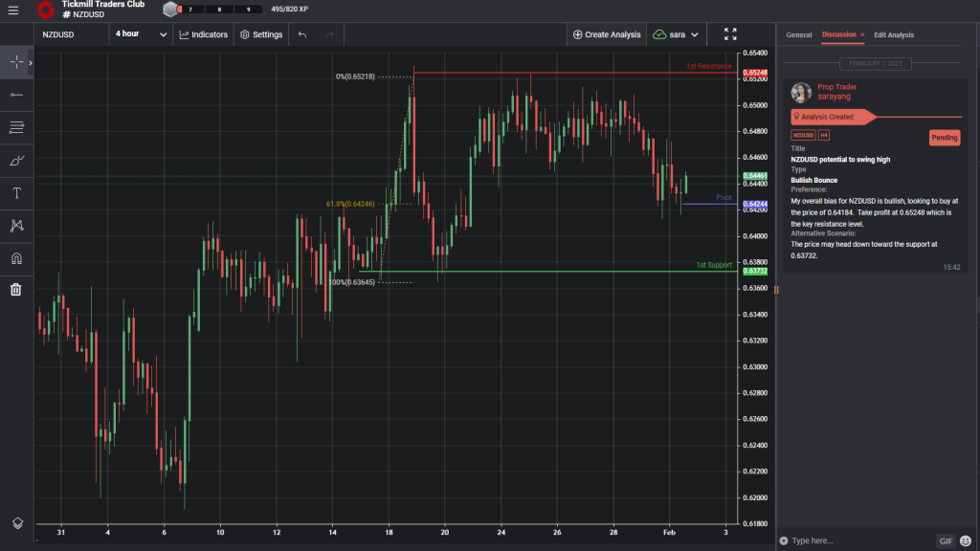Expand the sara account dropdown
Image resolution: width=980 pixels, height=551 pixels.
pyautogui.click(x=677, y=33)
